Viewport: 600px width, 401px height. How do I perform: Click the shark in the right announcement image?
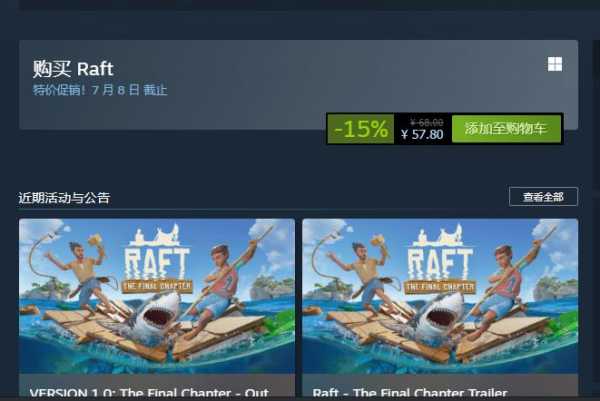tap(439, 314)
